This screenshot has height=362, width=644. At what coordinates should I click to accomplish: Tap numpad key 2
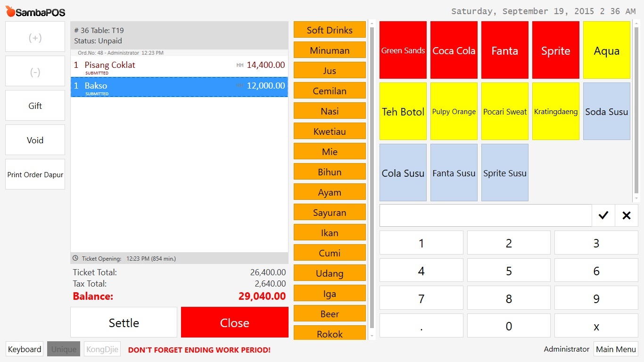tap(509, 243)
